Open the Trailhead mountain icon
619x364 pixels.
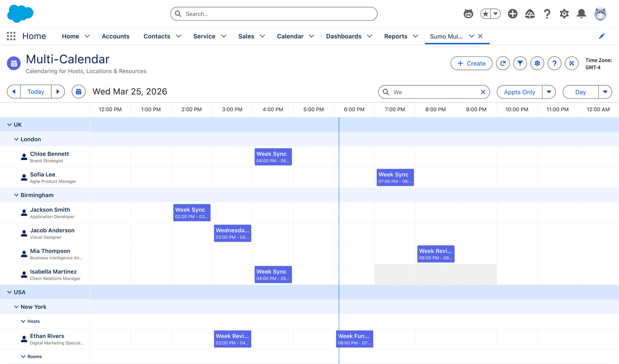(530, 14)
